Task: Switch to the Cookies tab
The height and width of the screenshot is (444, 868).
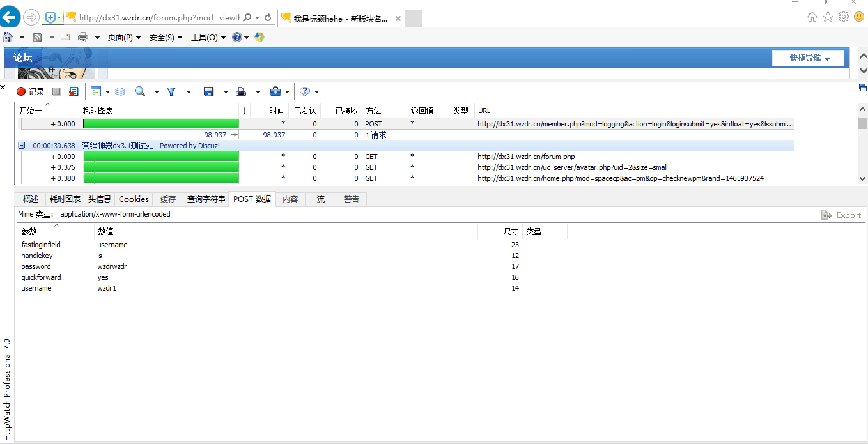Action: [x=134, y=199]
